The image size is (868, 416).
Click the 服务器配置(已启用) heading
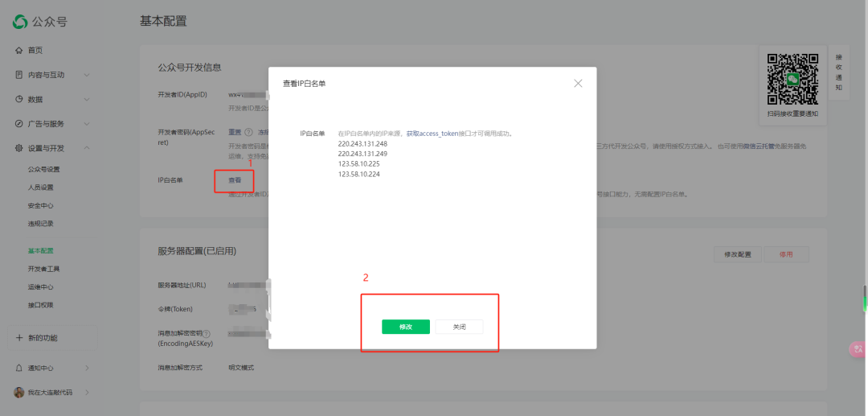pyautogui.click(x=197, y=252)
